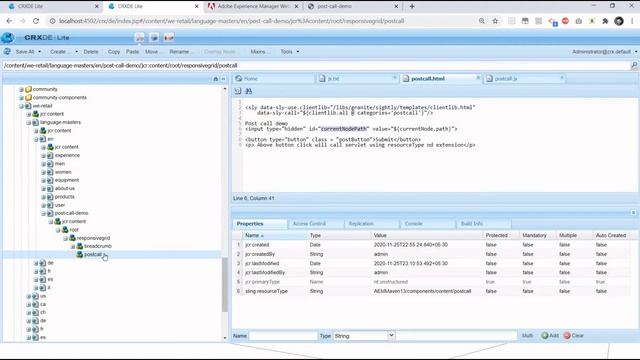Collapse the tree panel with the double-arrow icon
Image resolution: width=640 pixels, height=360 pixels.
tap(223, 79)
